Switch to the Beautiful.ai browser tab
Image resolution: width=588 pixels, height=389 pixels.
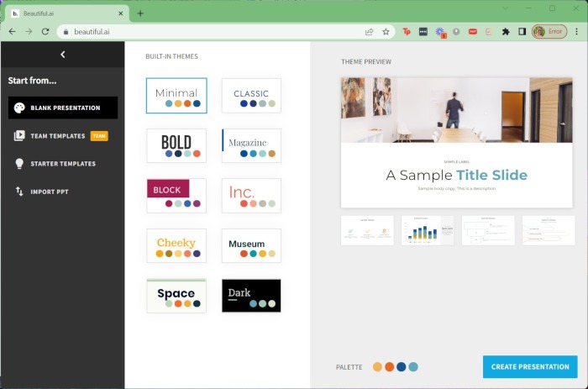67,13
